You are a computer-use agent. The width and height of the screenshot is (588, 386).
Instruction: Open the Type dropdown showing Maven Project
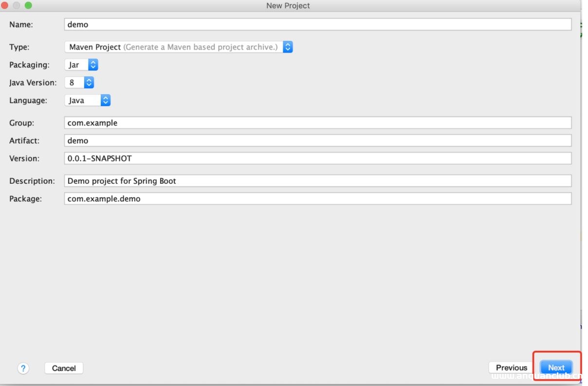pos(178,47)
